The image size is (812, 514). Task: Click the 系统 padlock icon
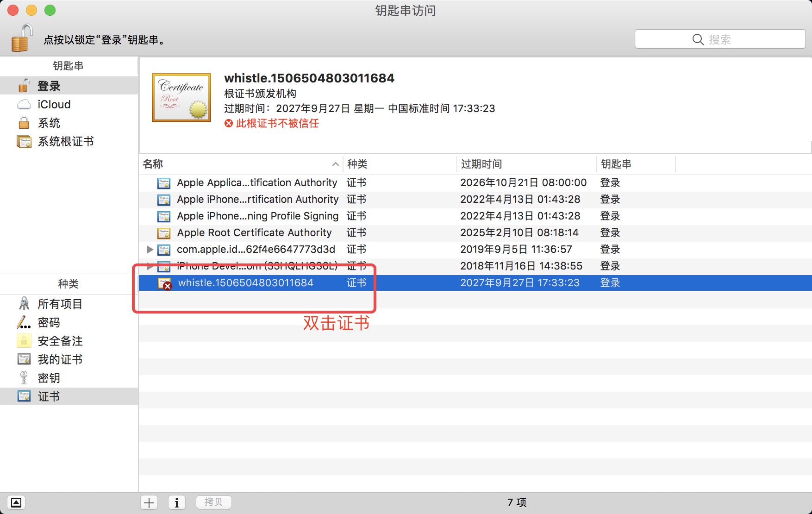(24, 123)
